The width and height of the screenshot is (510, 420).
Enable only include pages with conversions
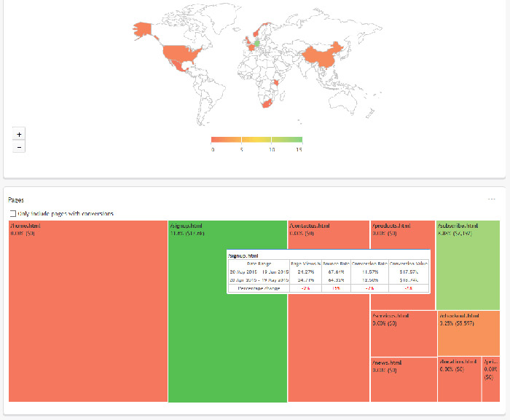coord(12,213)
